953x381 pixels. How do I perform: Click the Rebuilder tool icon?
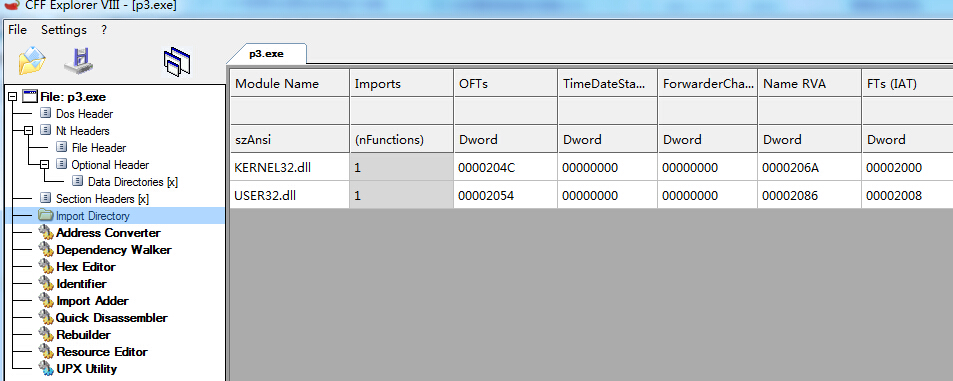46,335
